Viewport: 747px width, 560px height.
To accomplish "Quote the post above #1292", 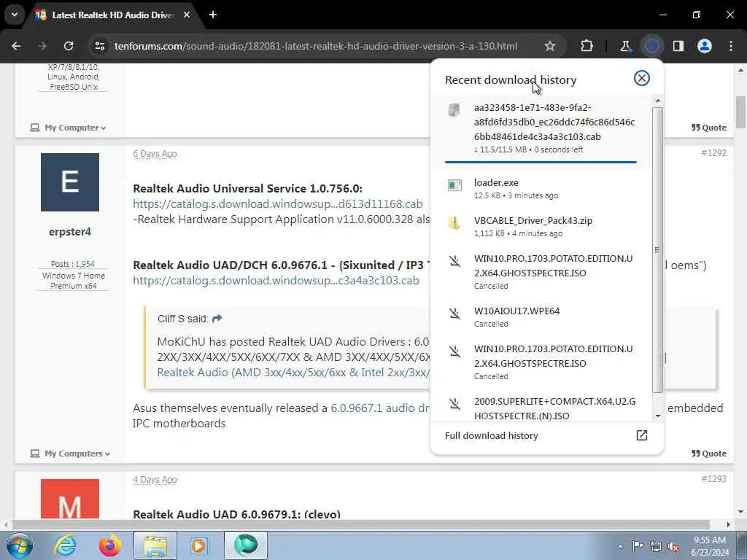I will (x=709, y=128).
